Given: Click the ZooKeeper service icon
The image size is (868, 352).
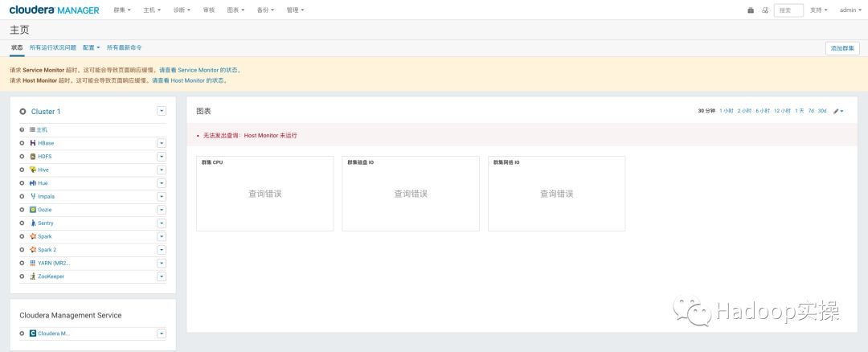Looking at the screenshot, I should click(x=33, y=276).
